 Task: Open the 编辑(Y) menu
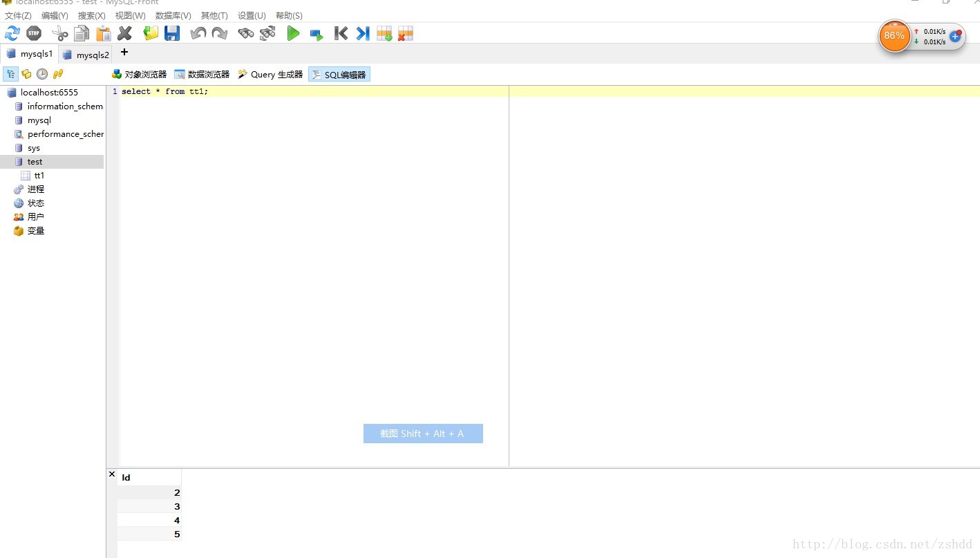click(x=55, y=15)
